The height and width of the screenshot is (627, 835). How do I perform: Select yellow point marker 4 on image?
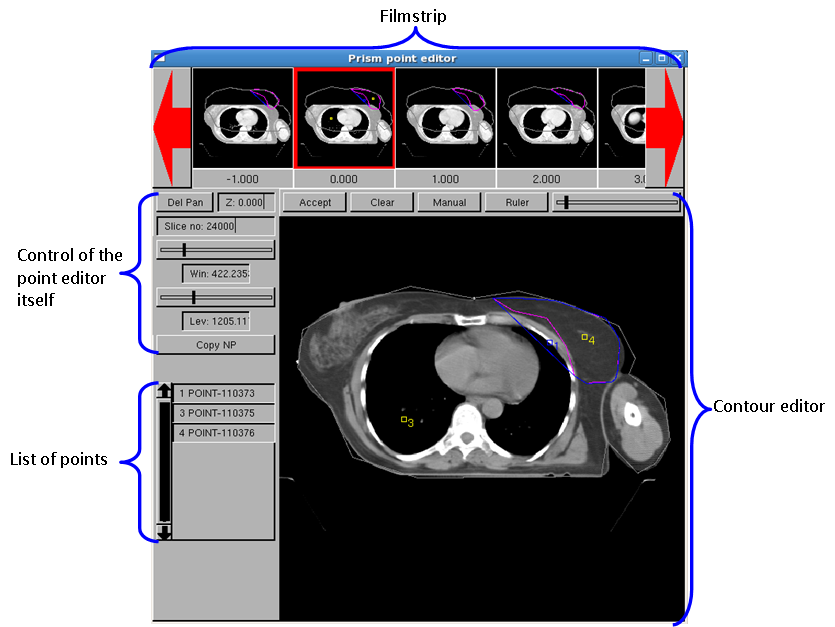(584, 337)
